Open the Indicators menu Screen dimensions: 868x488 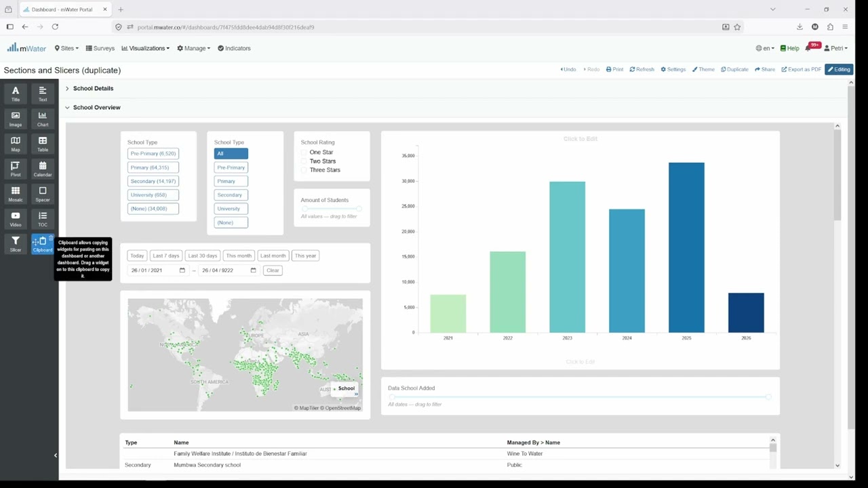234,49
